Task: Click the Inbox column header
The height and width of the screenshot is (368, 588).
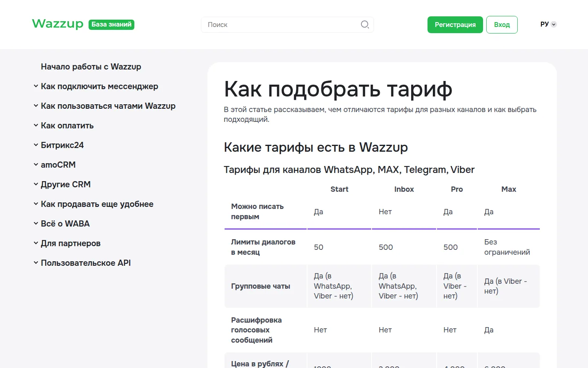Action: [404, 189]
